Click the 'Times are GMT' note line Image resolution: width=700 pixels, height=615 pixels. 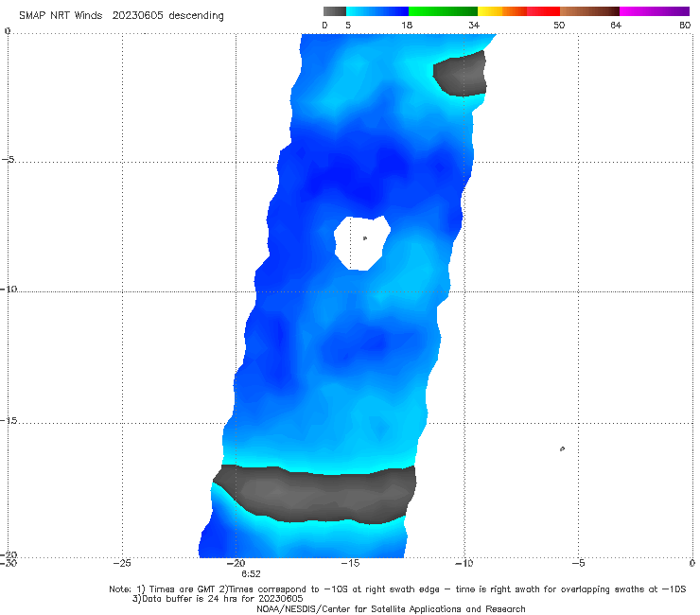coord(397,589)
